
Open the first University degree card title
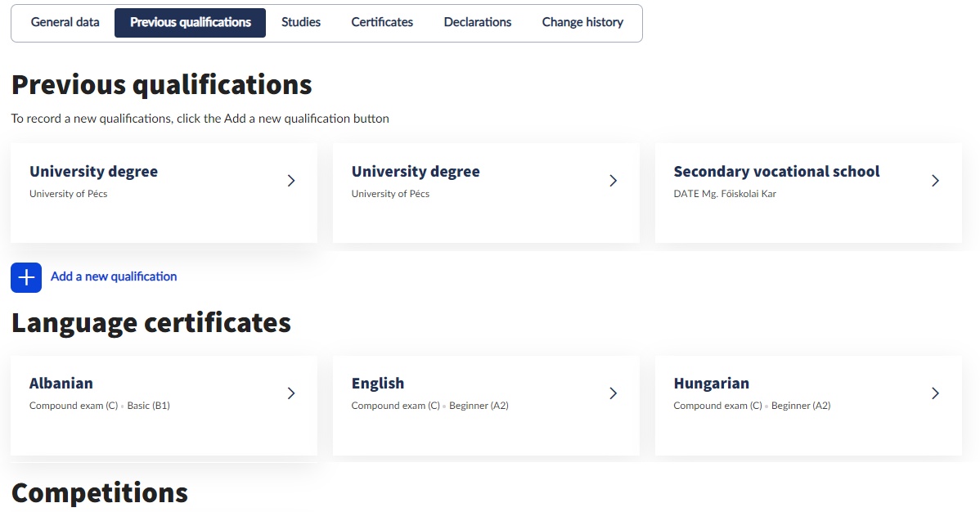93,172
